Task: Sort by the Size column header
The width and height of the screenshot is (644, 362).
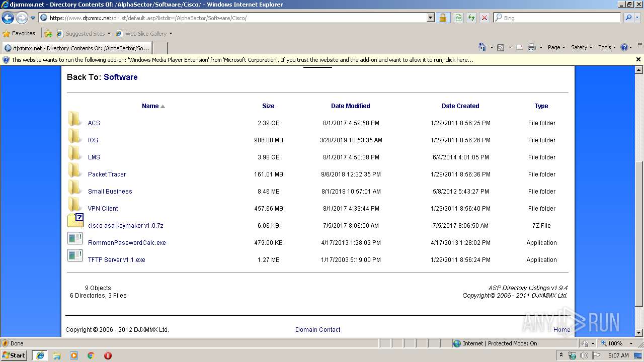Action: tap(268, 106)
